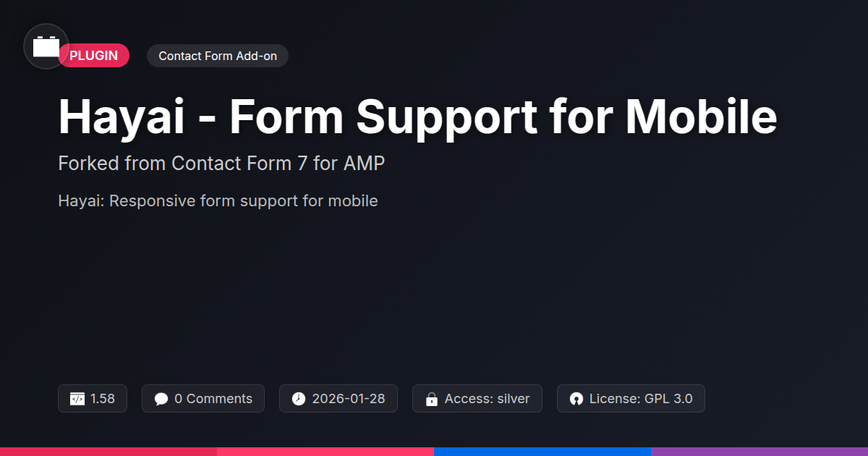Screen dimensions: 868x456
Task: Click the Forked from Contact Form 7 subtitle
Action: coord(221,164)
